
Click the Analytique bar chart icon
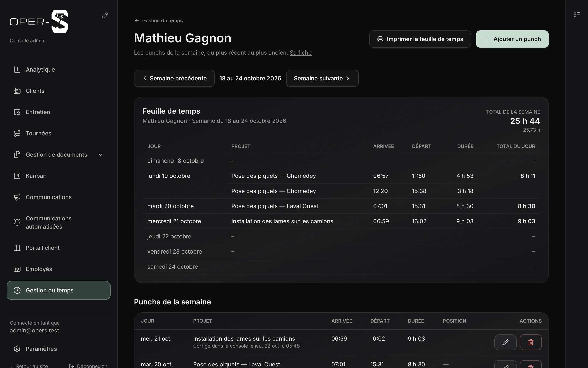17,69
